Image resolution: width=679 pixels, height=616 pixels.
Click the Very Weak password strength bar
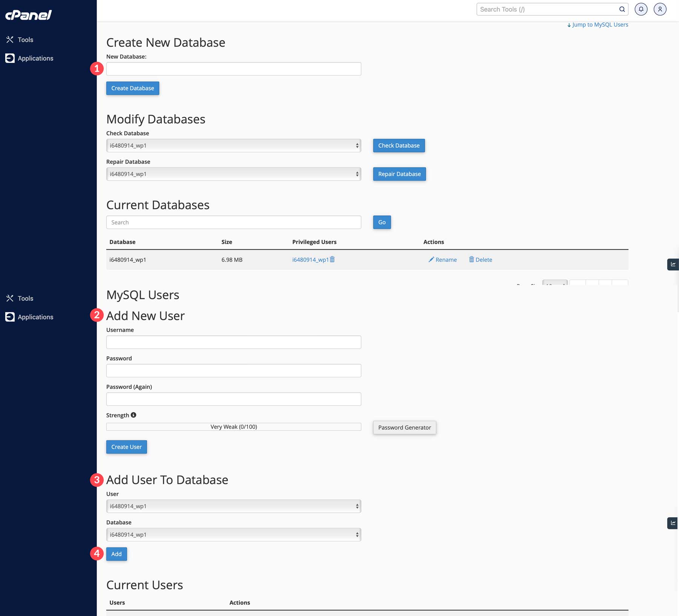pos(234,426)
